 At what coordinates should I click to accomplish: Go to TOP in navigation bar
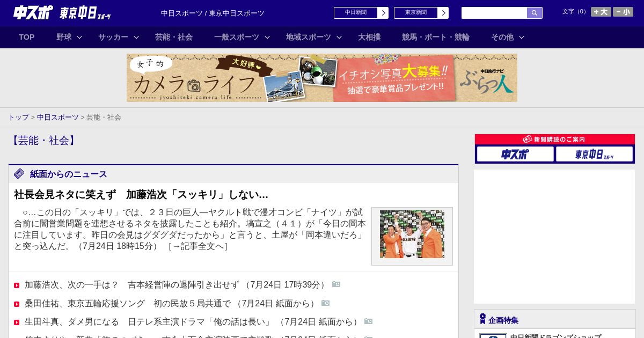click(27, 37)
